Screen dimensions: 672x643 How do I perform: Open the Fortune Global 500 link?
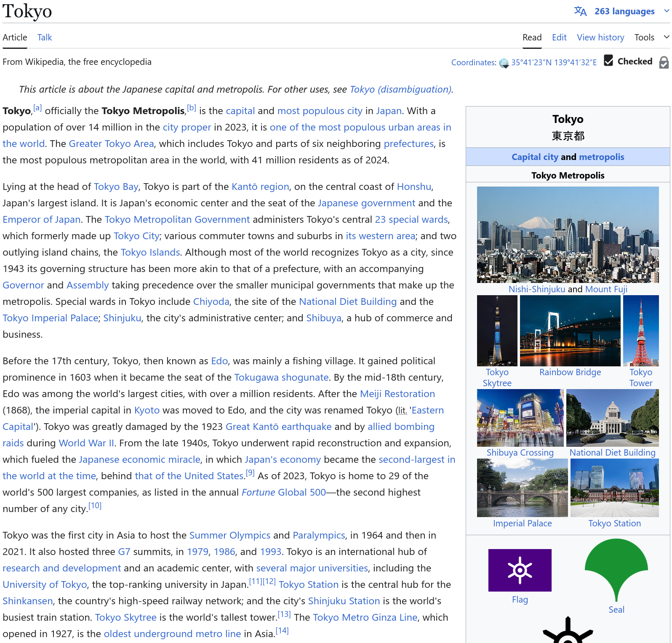[x=284, y=492]
